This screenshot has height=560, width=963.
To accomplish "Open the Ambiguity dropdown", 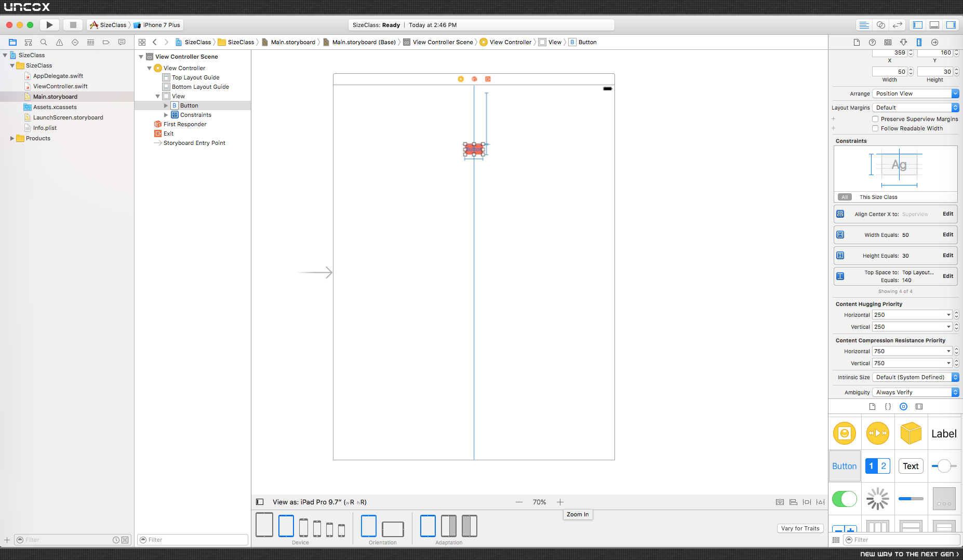I will (916, 392).
